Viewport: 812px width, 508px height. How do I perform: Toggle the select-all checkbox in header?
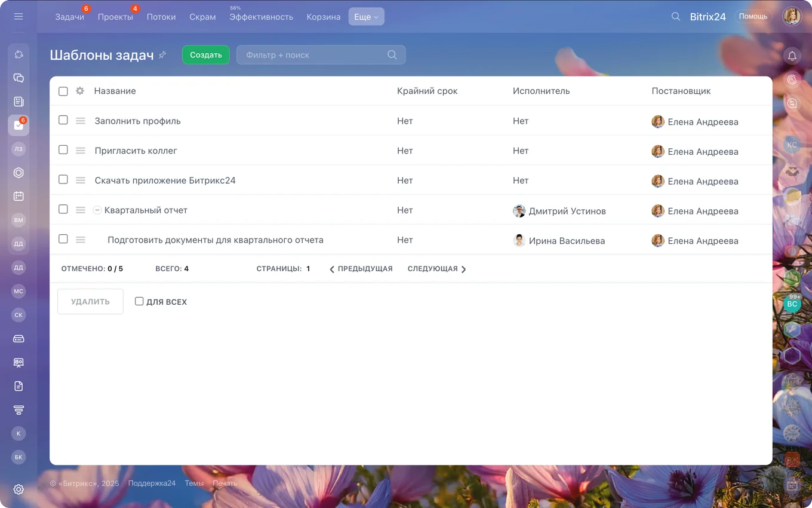[x=63, y=91]
